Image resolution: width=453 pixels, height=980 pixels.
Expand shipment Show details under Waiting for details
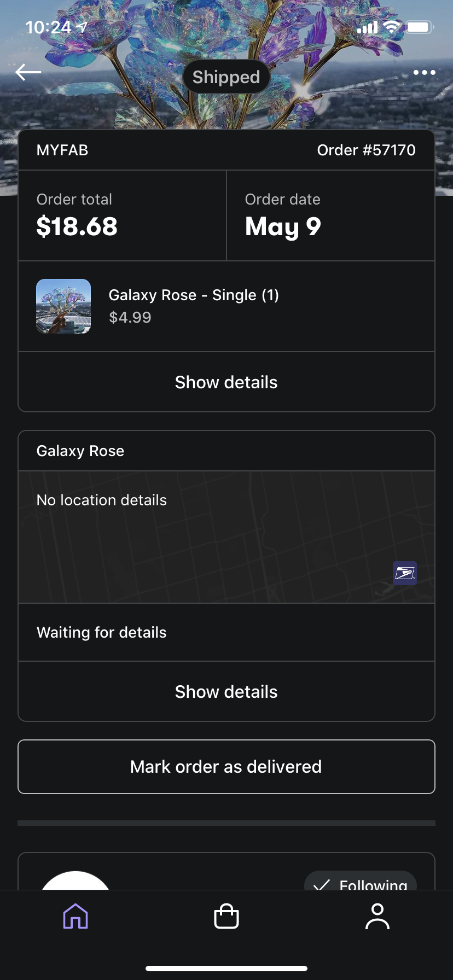226,692
